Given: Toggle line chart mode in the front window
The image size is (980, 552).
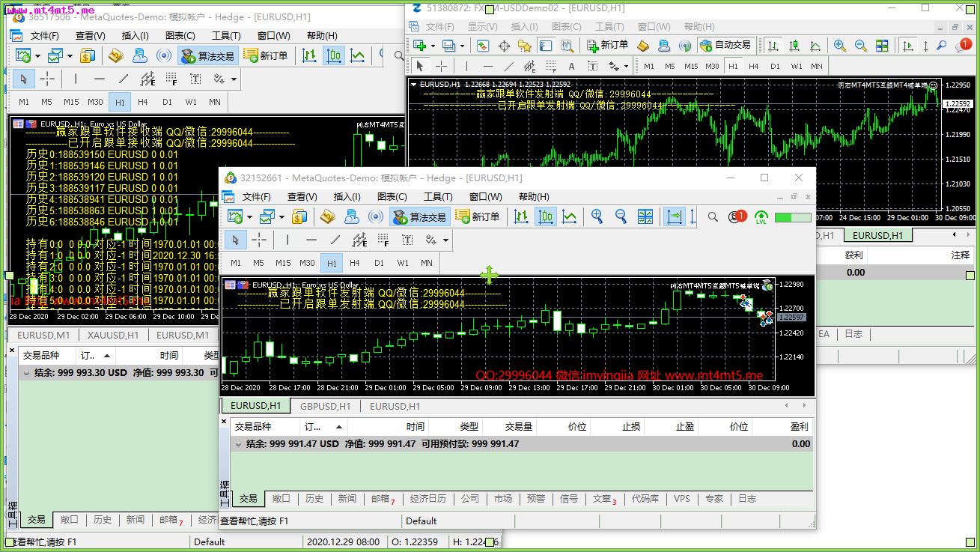Looking at the screenshot, I should pyautogui.click(x=570, y=216).
